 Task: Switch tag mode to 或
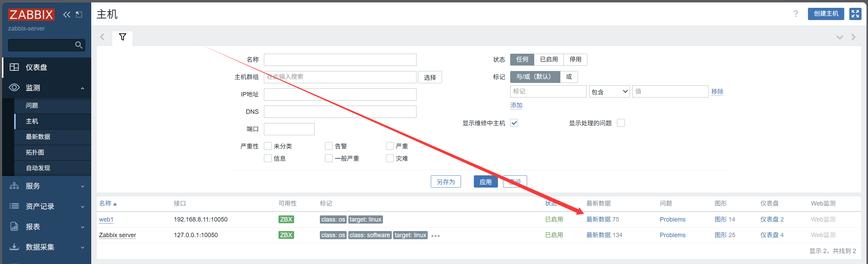coord(569,77)
